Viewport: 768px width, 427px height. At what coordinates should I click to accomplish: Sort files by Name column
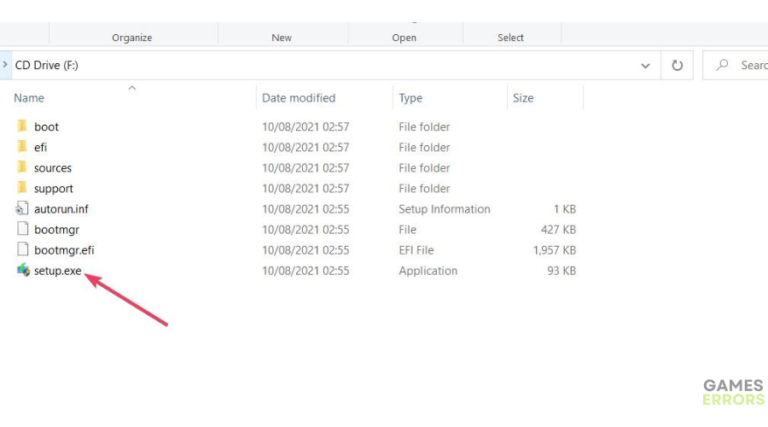click(30, 98)
